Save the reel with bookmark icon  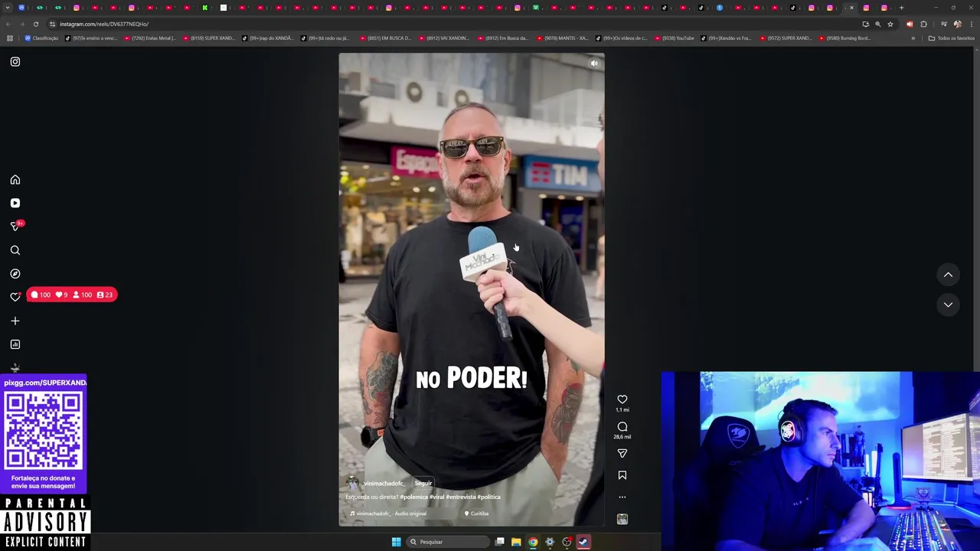(622, 475)
